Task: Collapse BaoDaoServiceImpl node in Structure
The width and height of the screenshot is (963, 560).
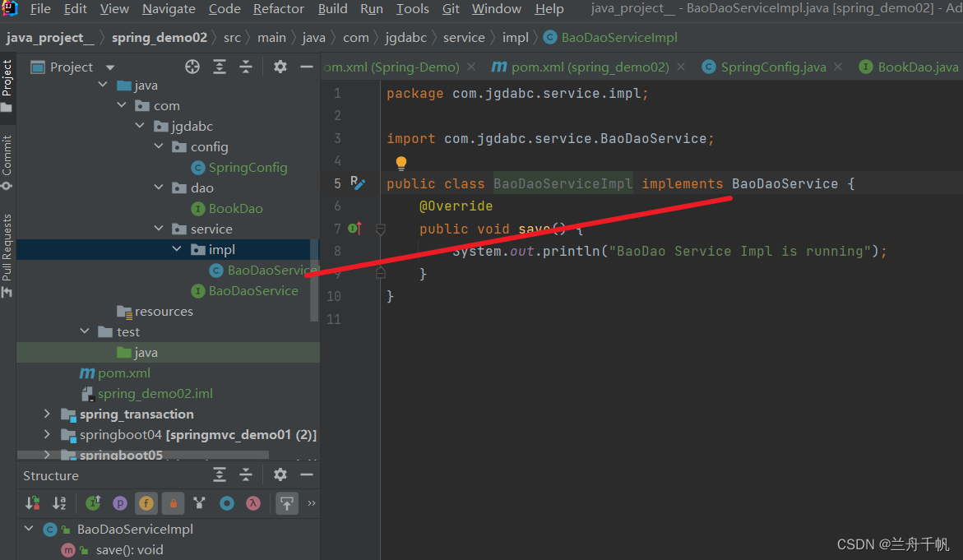Action: [x=28, y=528]
